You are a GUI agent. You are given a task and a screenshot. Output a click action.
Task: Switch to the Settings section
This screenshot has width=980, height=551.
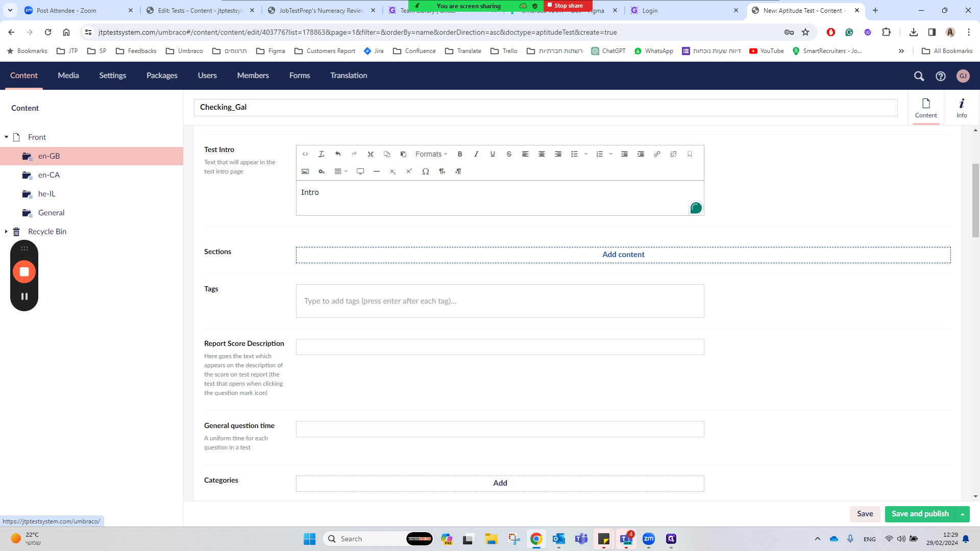(x=113, y=76)
